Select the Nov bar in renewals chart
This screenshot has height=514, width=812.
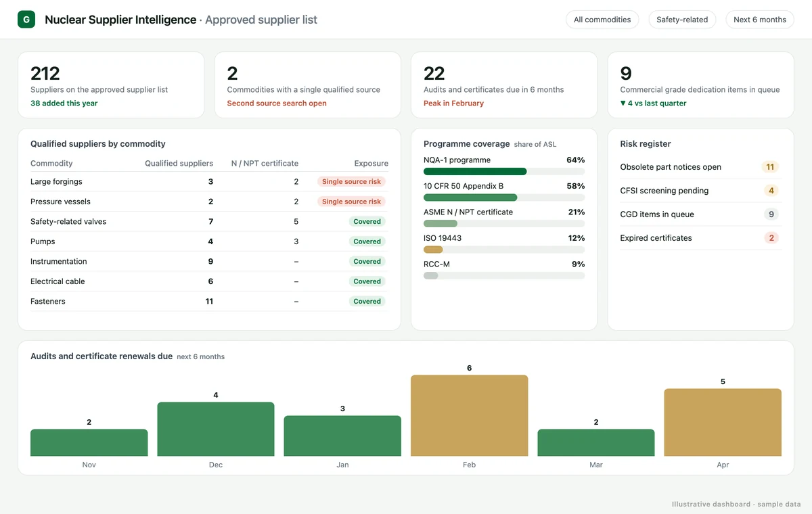89,442
